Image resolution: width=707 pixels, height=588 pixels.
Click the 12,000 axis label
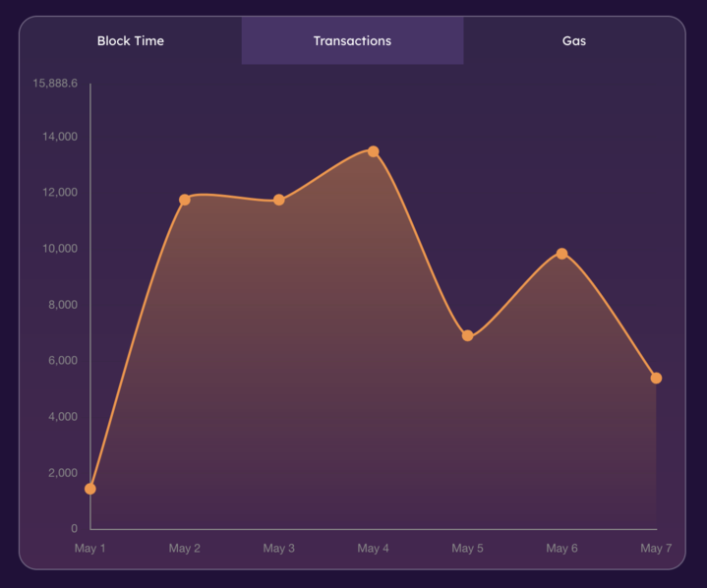[x=60, y=193]
